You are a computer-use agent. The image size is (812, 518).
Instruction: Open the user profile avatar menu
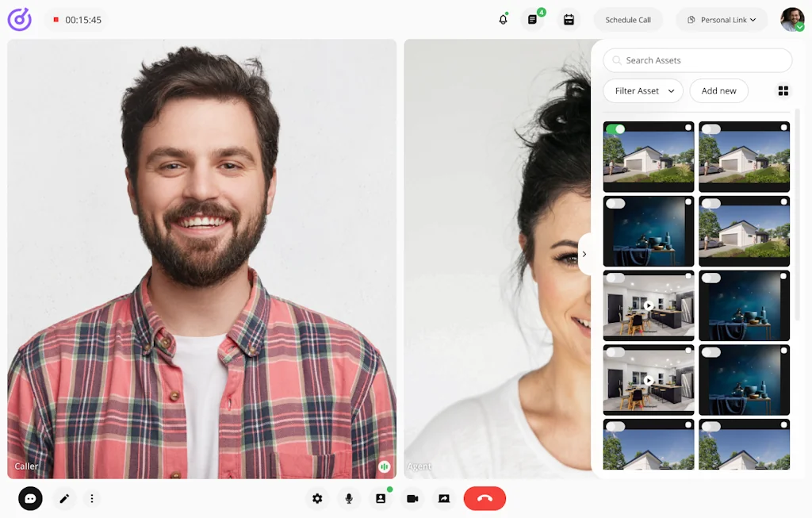click(791, 20)
